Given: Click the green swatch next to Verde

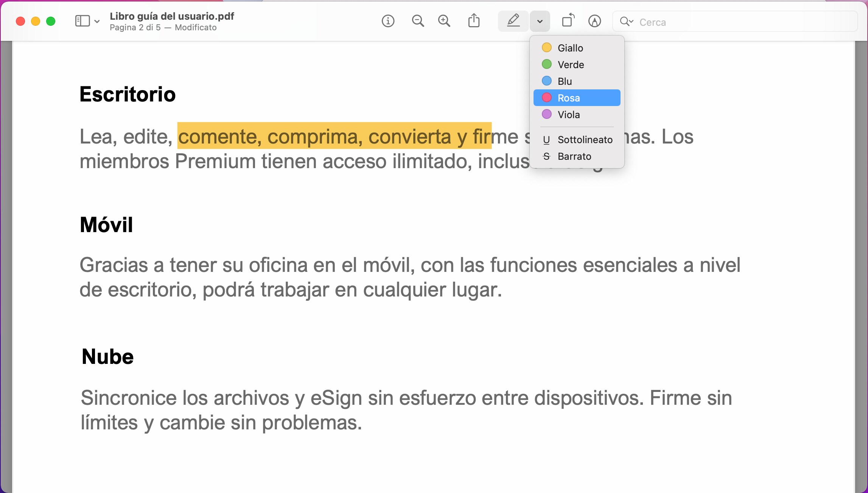Looking at the screenshot, I should click(x=546, y=64).
